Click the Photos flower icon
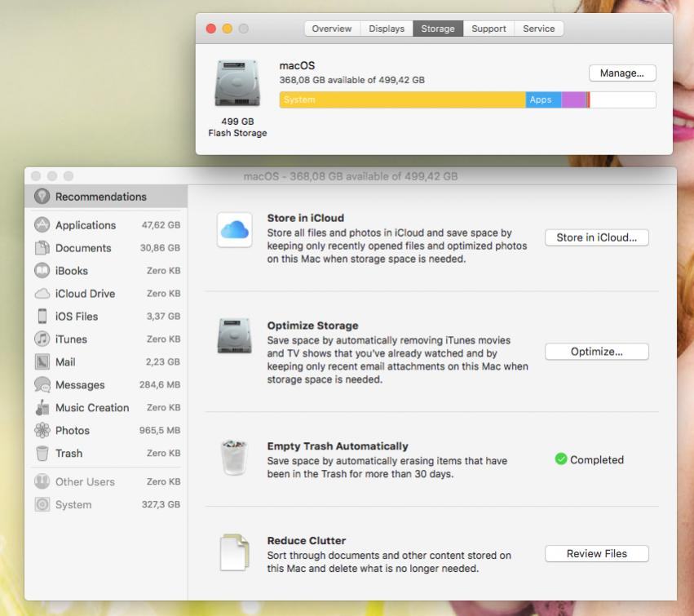The width and height of the screenshot is (694, 616). pyautogui.click(x=42, y=431)
